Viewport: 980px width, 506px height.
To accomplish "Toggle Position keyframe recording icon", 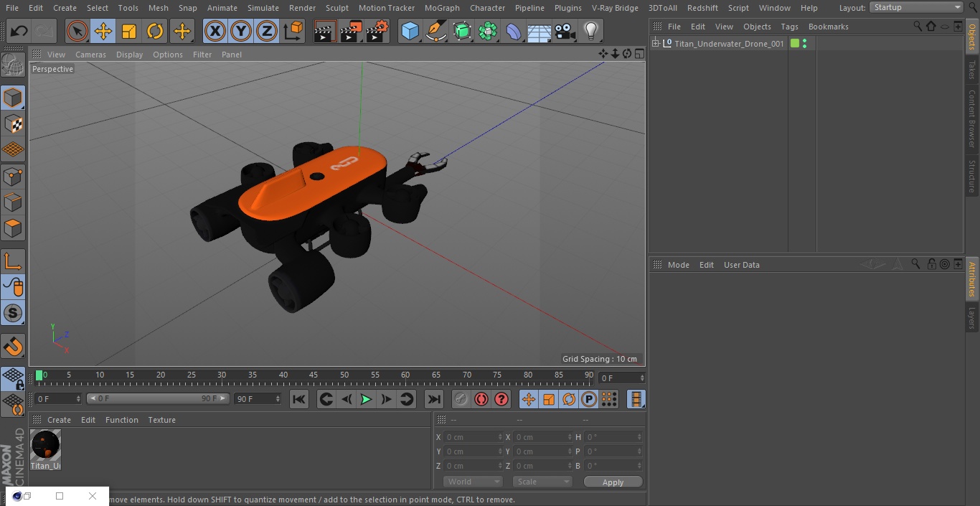I will point(528,399).
